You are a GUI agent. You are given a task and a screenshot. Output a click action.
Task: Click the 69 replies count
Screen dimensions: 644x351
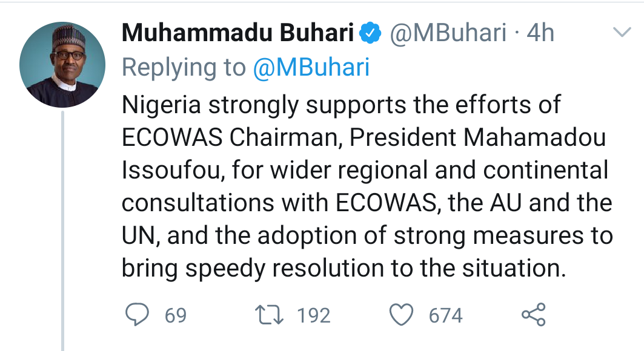(176, 316)
